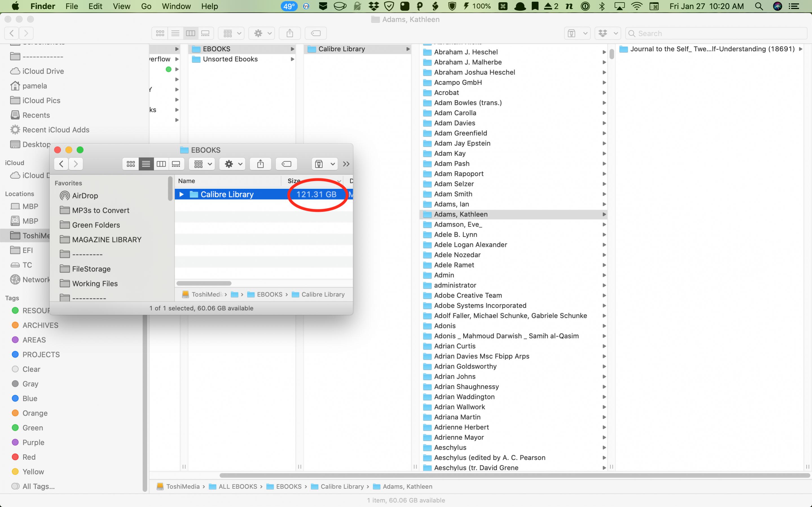
Task: Click the Search field in Finder
Action: click(x=716, y=33)
